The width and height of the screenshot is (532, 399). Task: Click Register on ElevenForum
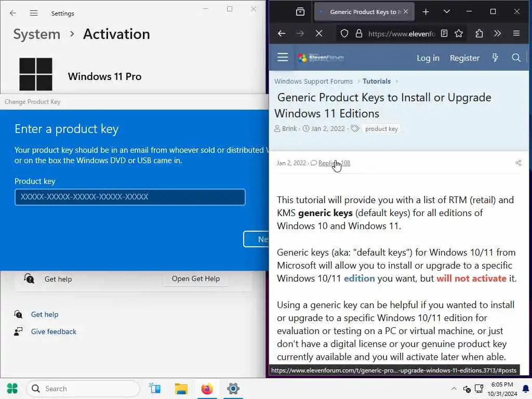coord(464,58)
